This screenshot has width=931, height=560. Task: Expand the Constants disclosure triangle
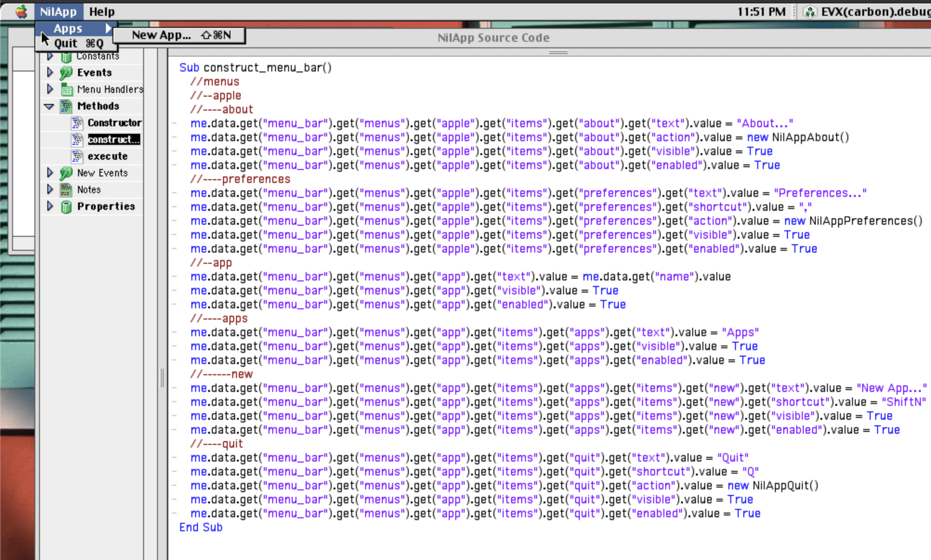tap(50, 56)
